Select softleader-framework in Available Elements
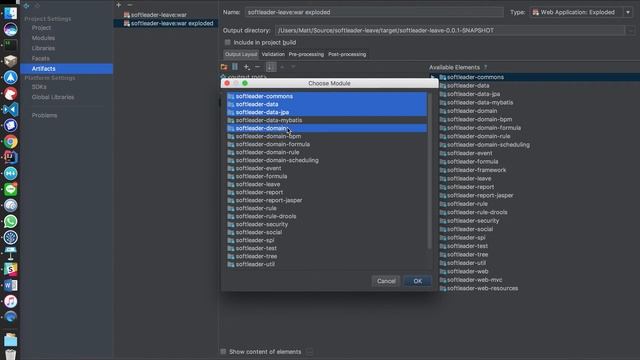The width and height of the screenshot is (640, 360). coord(476,170)
